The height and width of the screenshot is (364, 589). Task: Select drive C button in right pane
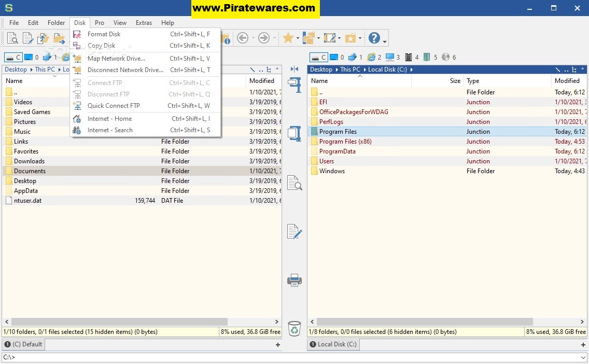click(x=318, y=57)
